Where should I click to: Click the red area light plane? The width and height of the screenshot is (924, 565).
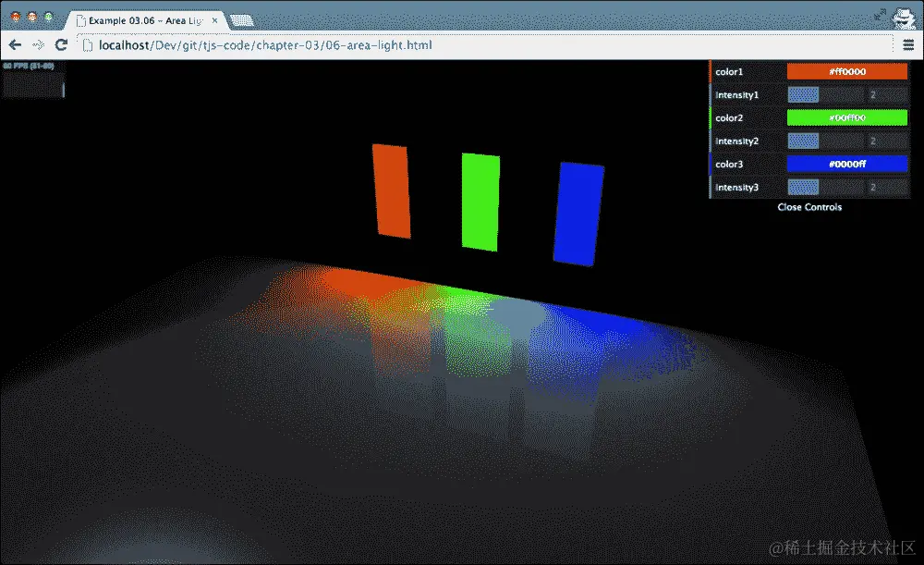[391, 191]
